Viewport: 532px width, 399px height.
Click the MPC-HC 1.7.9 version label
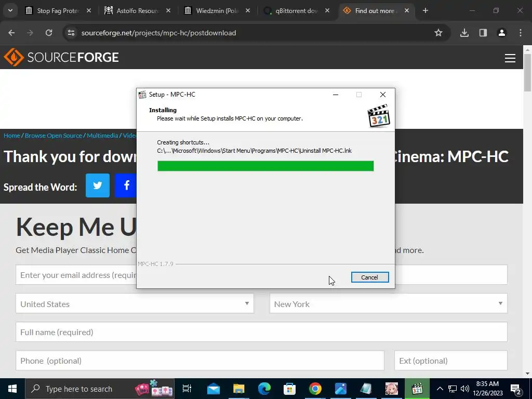(x=155, y=264)
